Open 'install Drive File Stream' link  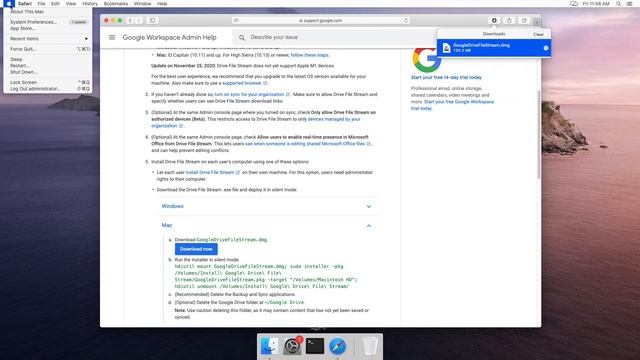(x=213, y=173)
